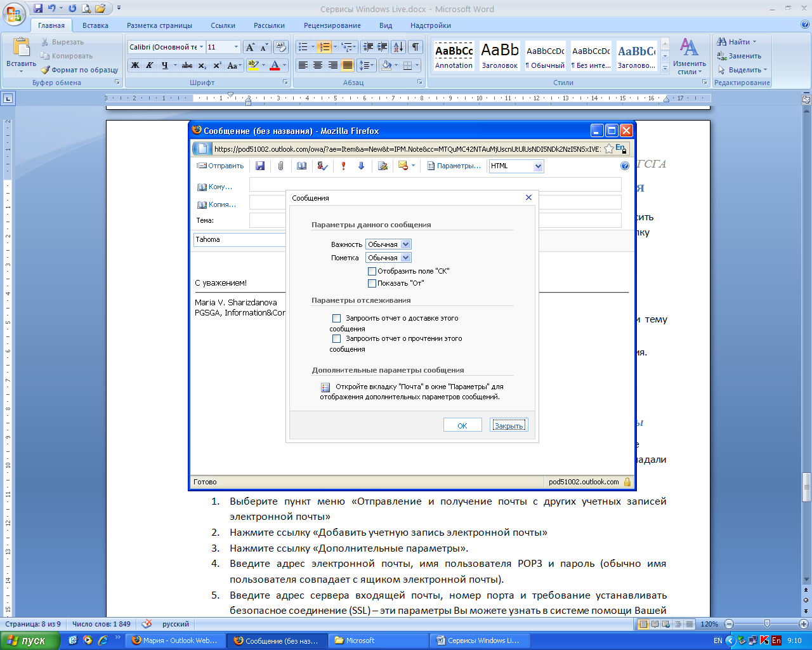Sort the selected text
The image size is (812, 650).
(398, 47)
